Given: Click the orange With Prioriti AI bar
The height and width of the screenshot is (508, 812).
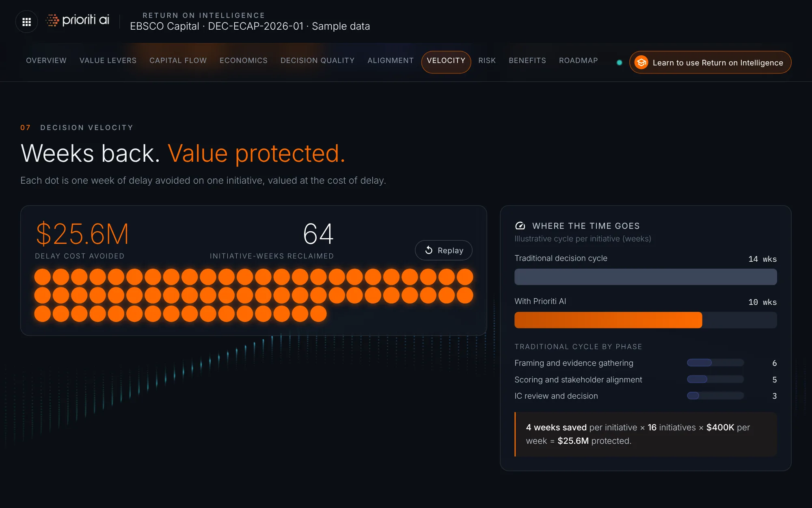Looking at the screenshot, I should pos(608,320).
